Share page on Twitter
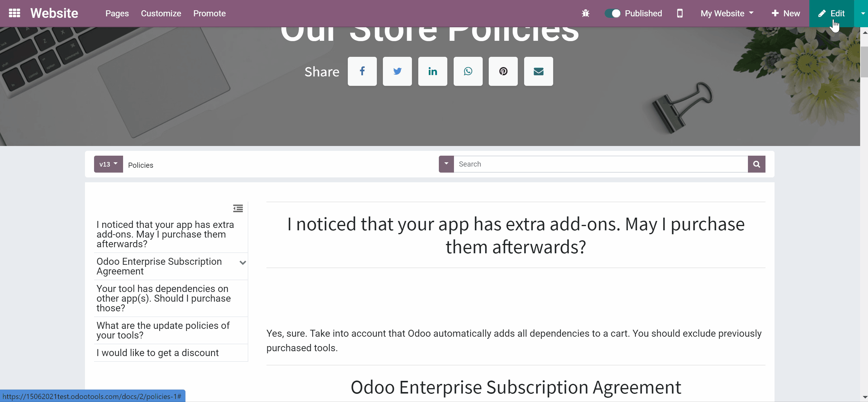This screenshot has width=868, height=402. (397, 71)
